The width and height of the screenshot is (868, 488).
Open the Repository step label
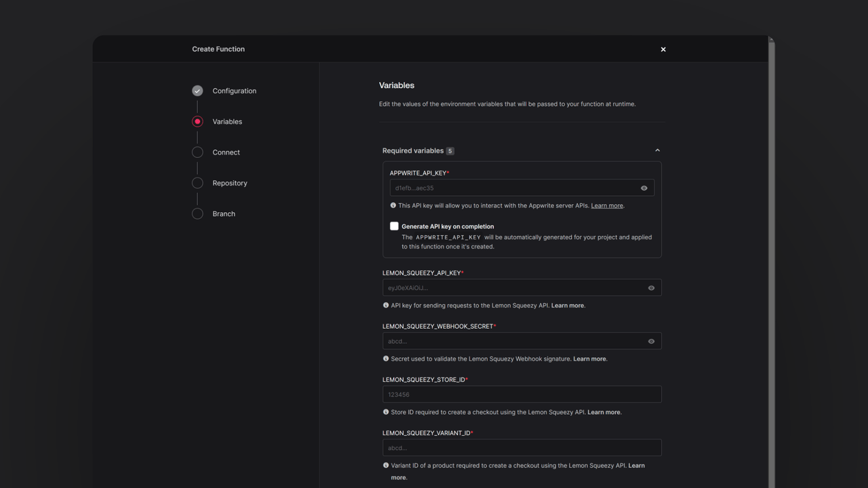[230, 183]
